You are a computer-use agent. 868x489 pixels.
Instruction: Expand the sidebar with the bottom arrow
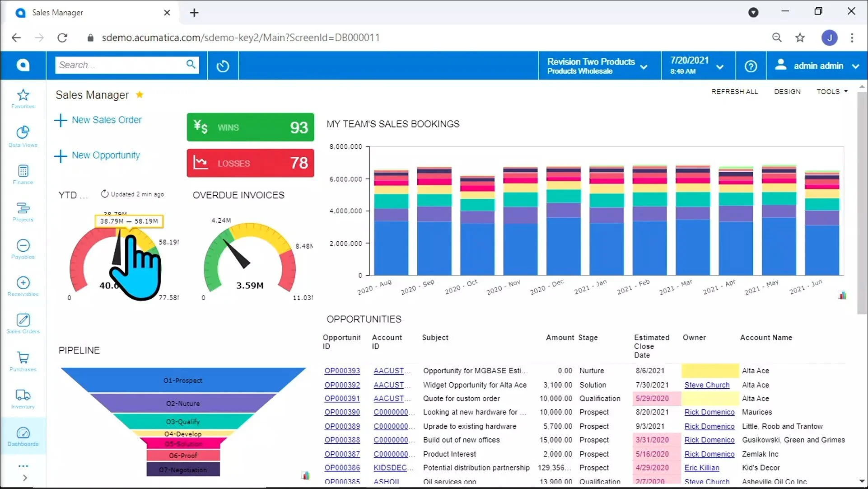coord(25,478)
